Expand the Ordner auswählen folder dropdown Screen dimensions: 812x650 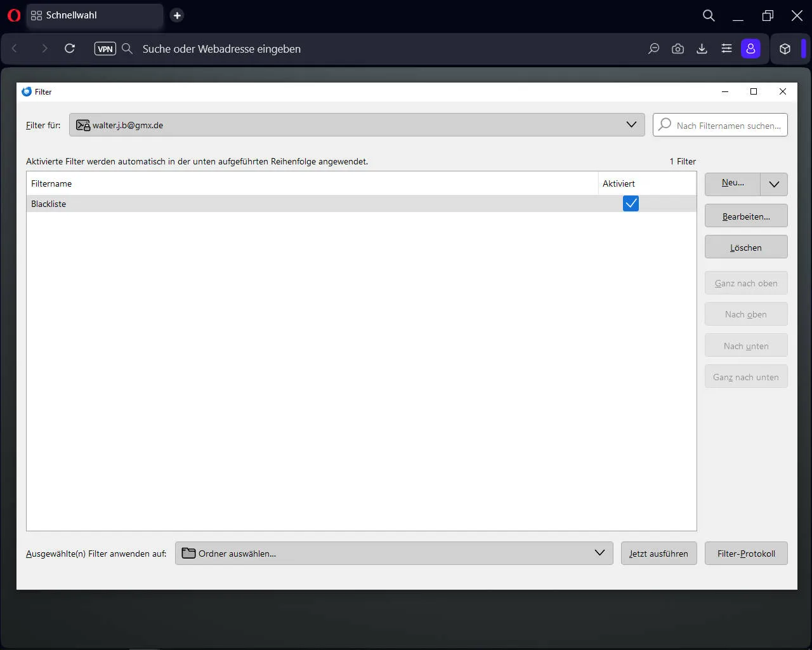(394, 553)
